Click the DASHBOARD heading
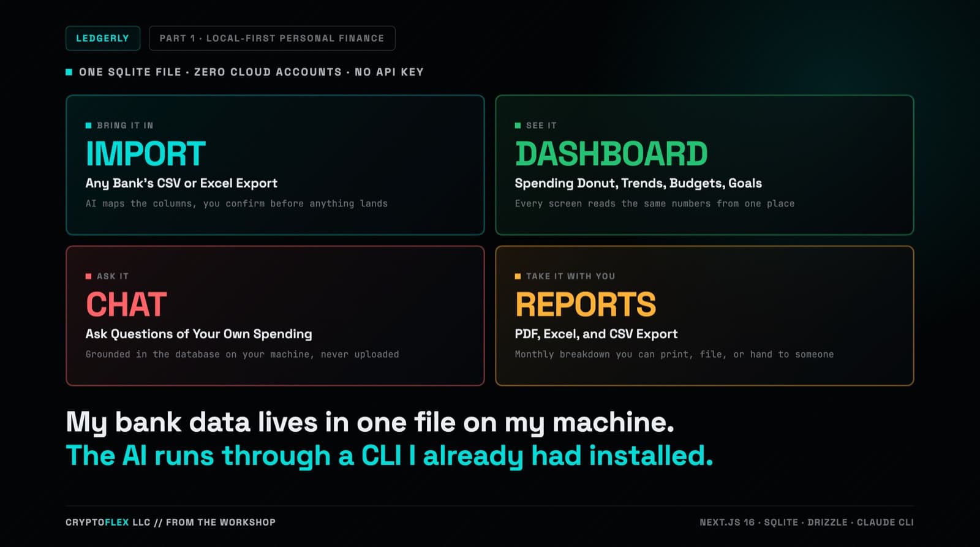Image resolution: width=980 pixels, height=547 pixels. tap(611, 154)
